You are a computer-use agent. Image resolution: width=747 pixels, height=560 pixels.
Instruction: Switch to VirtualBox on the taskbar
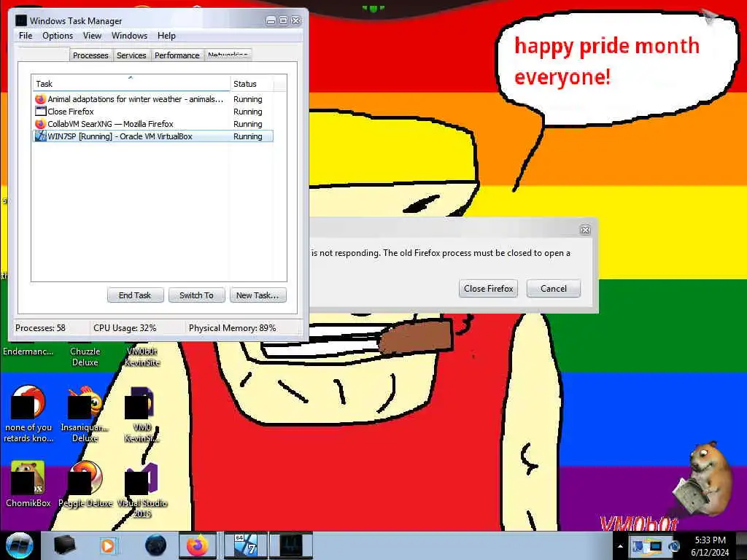click(246, 545)
